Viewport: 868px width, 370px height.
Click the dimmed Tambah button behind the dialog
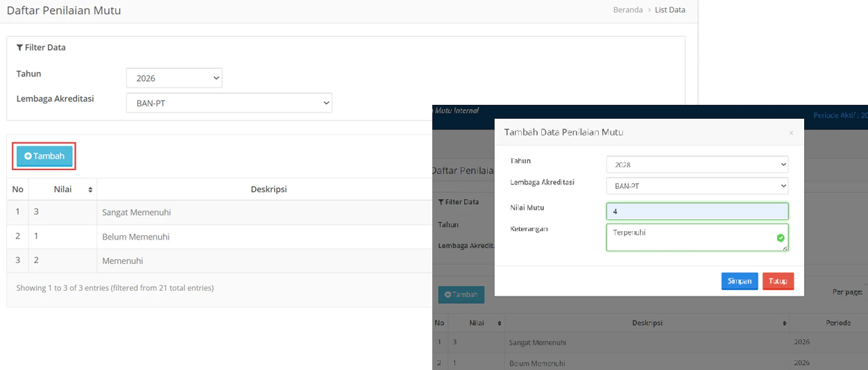(x=461, y=294)
